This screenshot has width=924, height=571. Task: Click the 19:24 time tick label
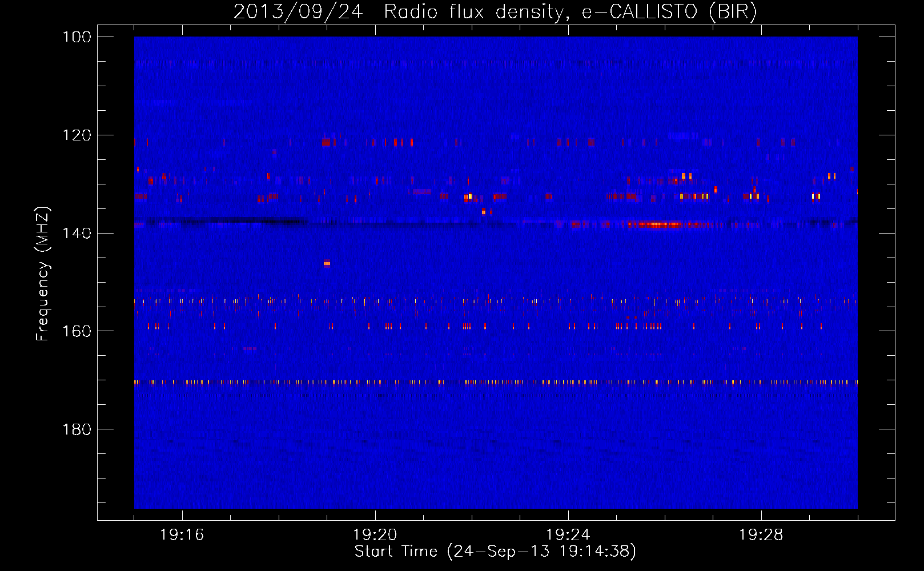pos(568,535)
